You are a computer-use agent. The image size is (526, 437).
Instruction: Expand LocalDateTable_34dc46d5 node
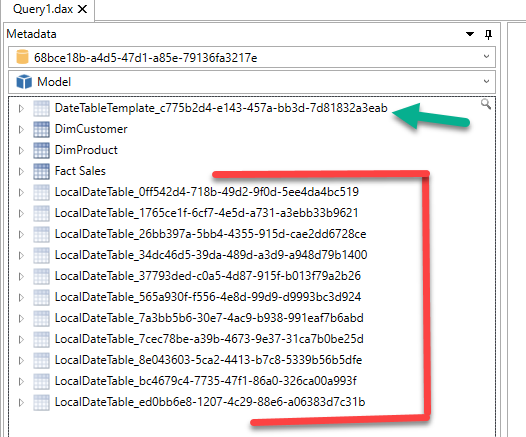(21, 255)
